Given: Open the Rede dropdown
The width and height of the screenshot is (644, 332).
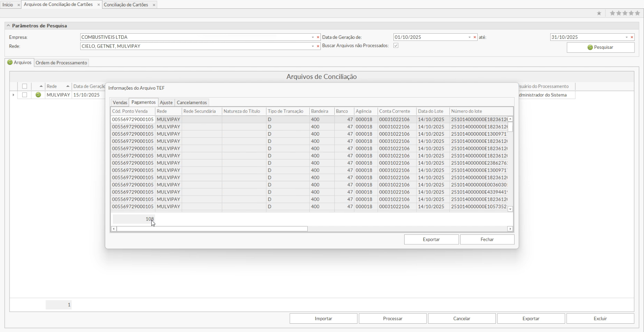Looking at the screenshot, I should (312, 46).
